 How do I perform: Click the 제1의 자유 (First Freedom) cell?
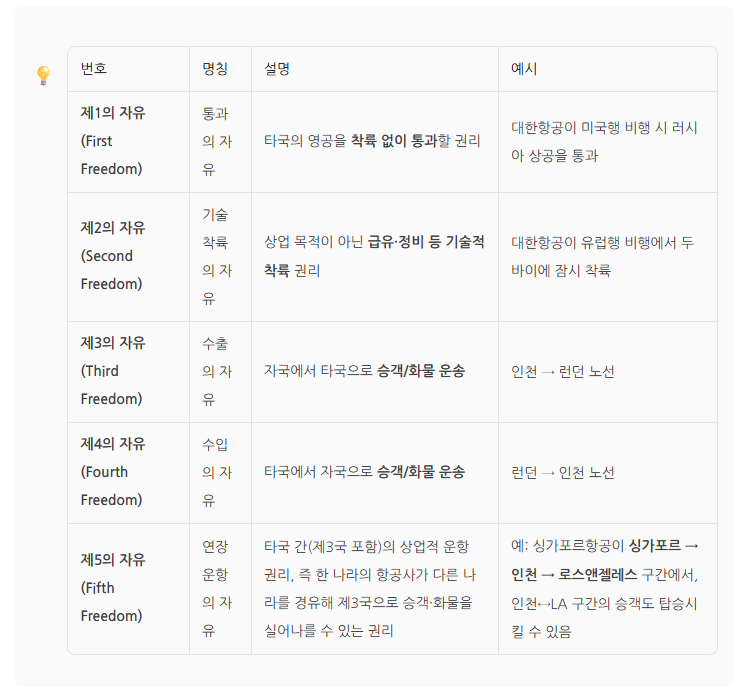coord(113,141)
